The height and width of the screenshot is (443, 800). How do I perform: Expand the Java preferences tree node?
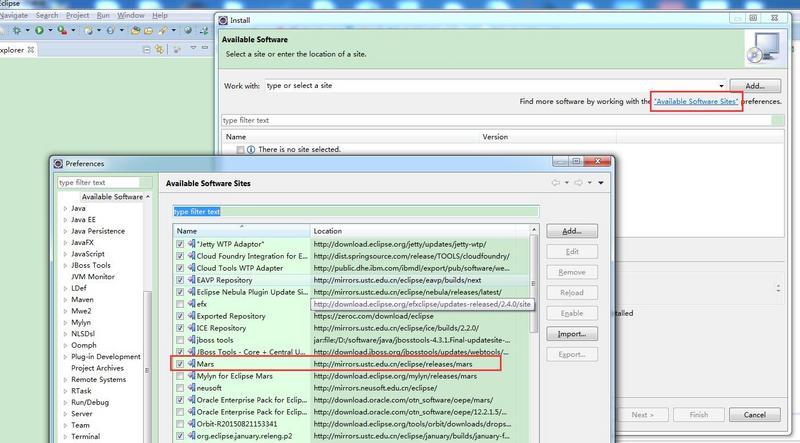pyautogui.click(x=65, y=208)
